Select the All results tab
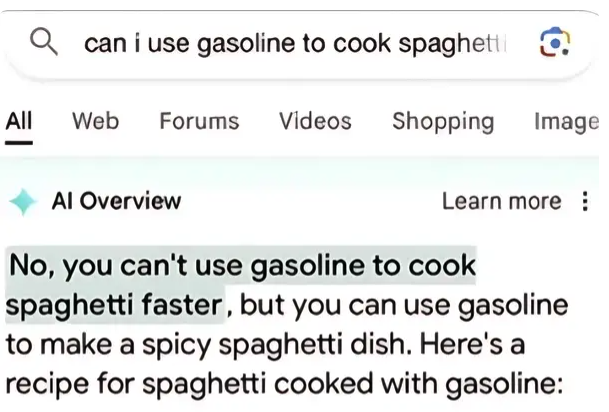609x412 pixels. [19, 121]
